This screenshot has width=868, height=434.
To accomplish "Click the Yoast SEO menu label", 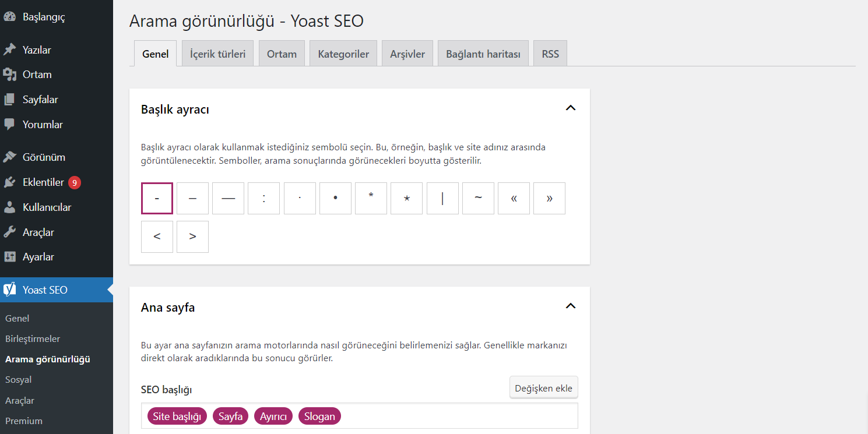I will pyautogui.click(x=45, y=290).
